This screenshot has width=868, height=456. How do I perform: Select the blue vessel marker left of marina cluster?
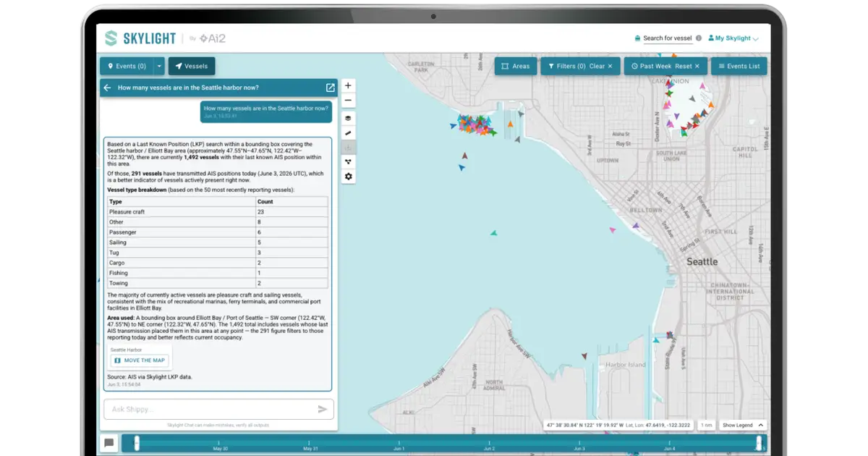(x=453, y=126)
